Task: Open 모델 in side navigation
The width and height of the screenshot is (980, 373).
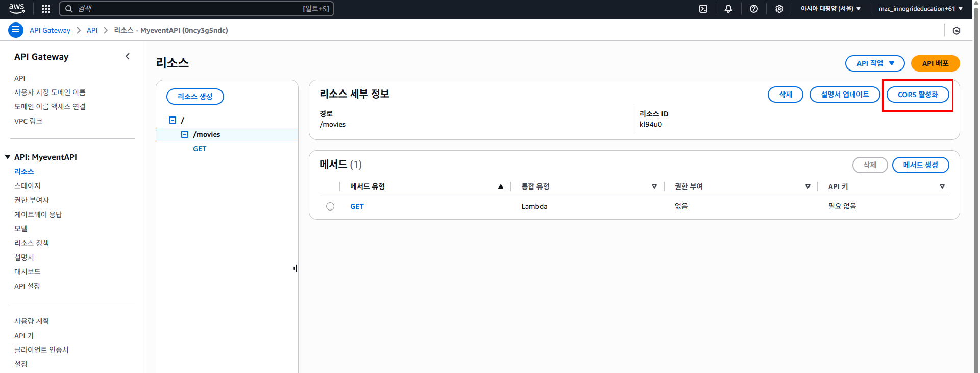Action: [21, 229]
